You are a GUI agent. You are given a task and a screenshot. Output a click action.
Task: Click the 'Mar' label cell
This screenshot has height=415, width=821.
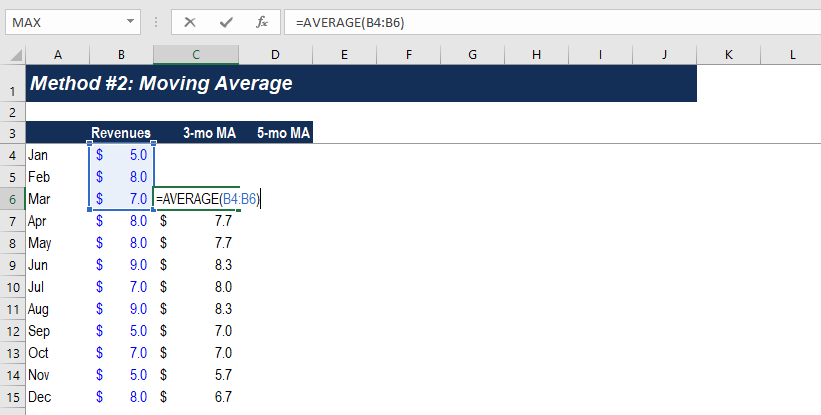coord(58,199)
